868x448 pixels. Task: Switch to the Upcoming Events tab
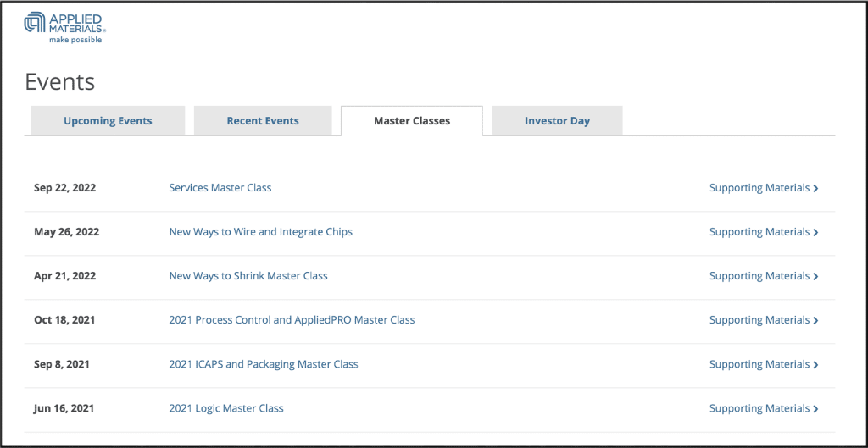tap(108, 121)
